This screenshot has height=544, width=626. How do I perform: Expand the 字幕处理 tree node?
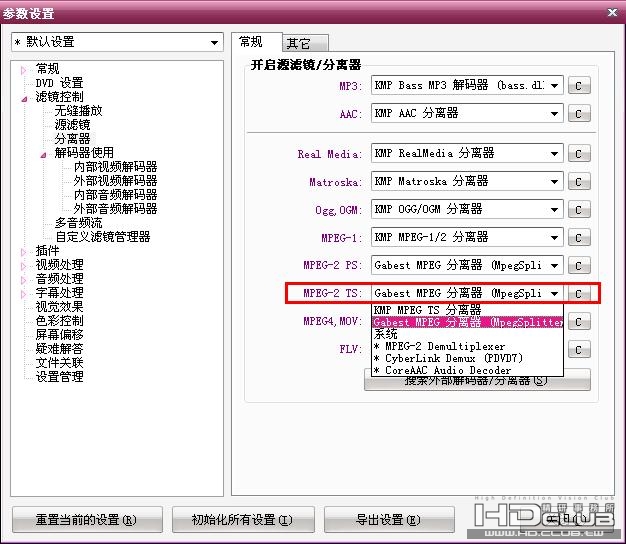point(23,294)
